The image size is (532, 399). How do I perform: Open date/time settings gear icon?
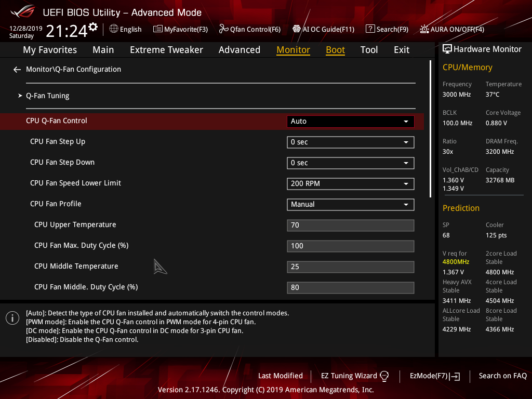[93, 27]
